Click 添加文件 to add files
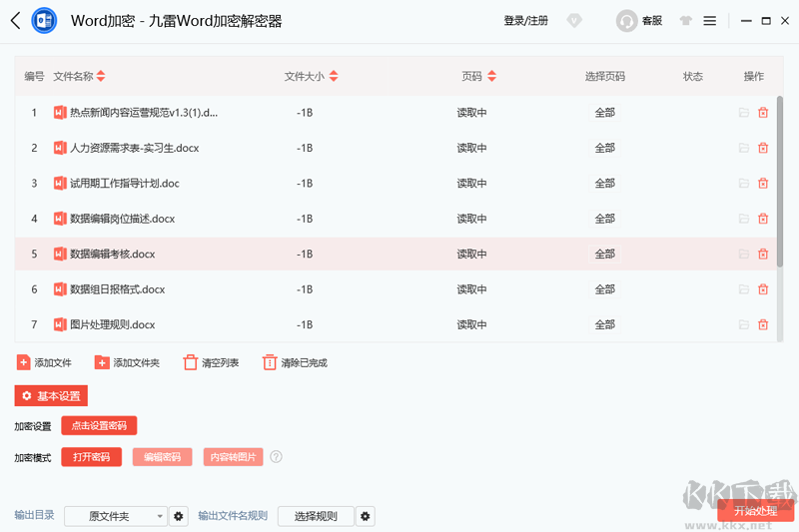 pos(44,362)
